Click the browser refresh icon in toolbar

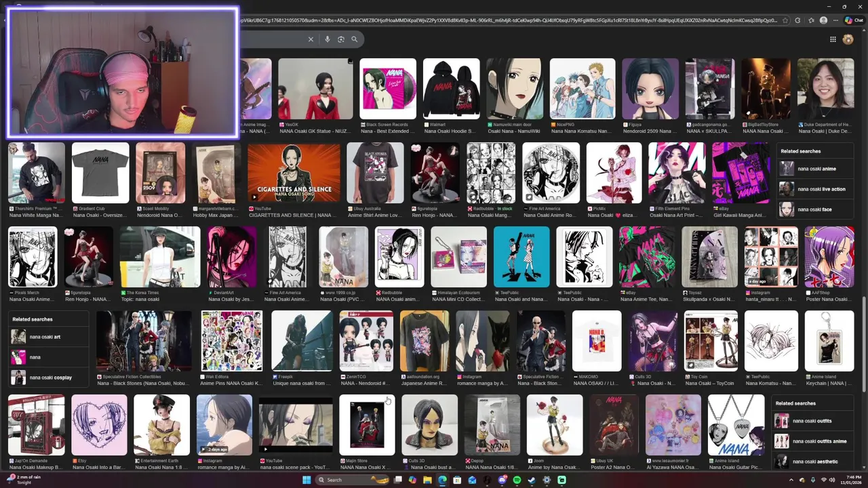coord(797,20)
